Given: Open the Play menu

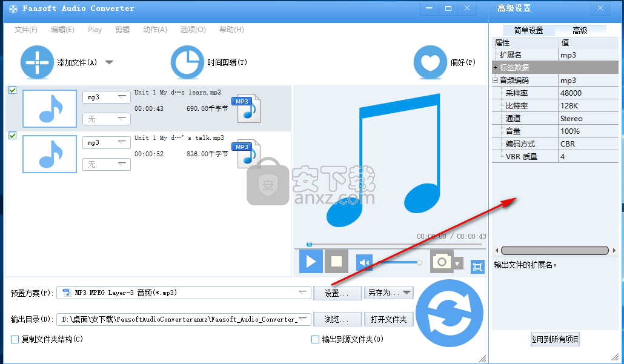Looking at the screenshot, I should [95, 30].
